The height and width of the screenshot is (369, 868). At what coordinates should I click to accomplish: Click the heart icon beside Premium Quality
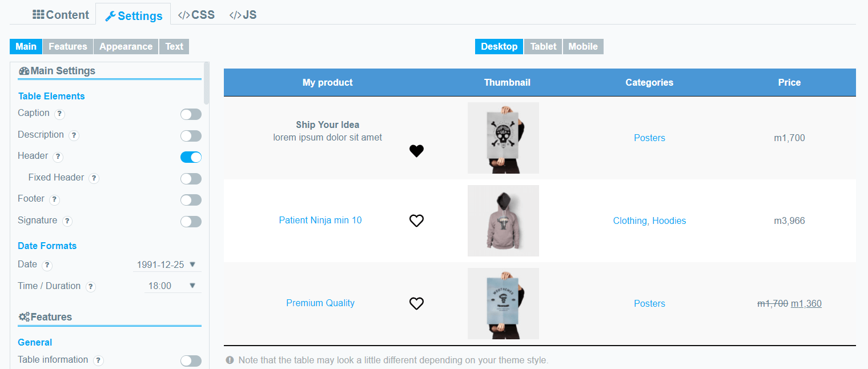[x=416, y=303]
